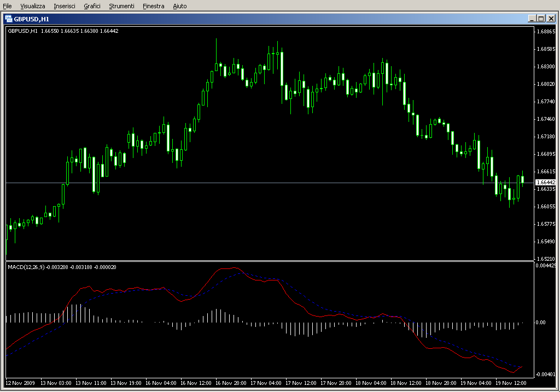Image resolution: width=560 pixels, height=392 pixels.
Task: Open the Strumenti menu
Action: pos(121,6)
